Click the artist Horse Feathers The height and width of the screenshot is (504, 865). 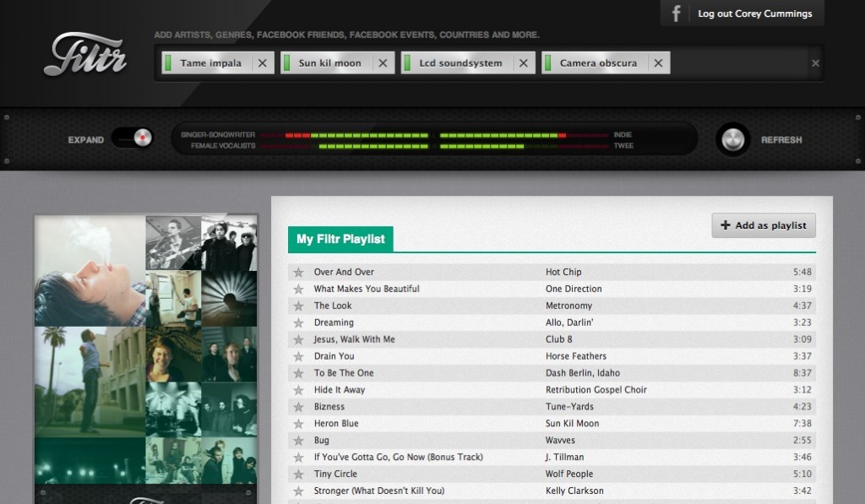[x=576, y=356]
